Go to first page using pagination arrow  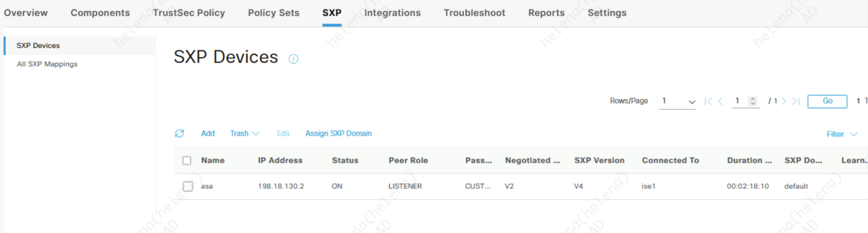(x=708, y=101)
